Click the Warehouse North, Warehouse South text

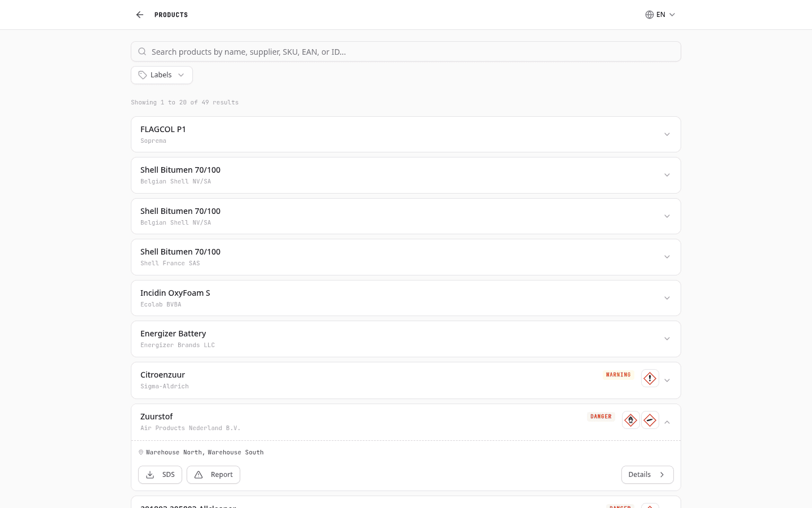pos(205,452)
